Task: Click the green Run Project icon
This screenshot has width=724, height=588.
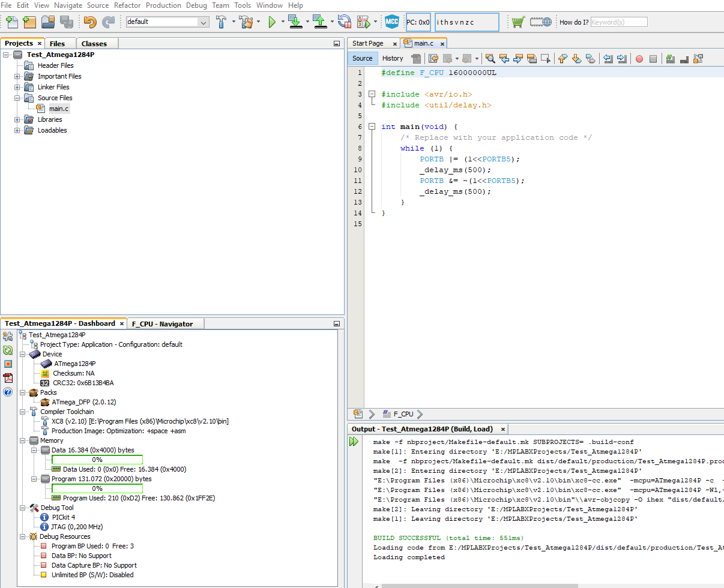Action: pos(272,22)
